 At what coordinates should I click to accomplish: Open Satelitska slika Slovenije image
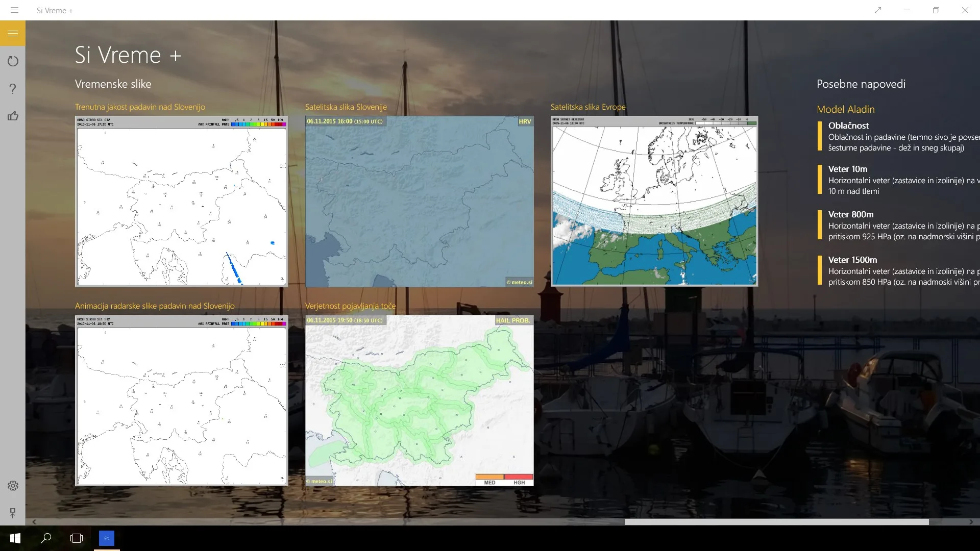(420, 201)
